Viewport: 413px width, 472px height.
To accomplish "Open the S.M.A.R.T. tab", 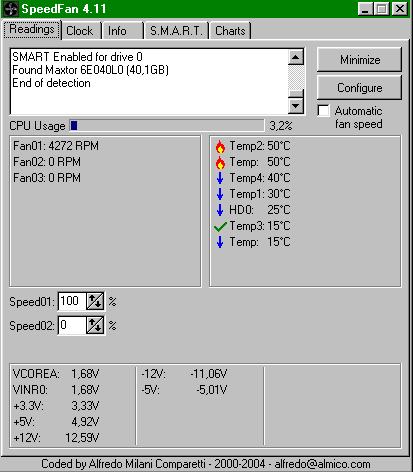I will [x=176, y=31].
